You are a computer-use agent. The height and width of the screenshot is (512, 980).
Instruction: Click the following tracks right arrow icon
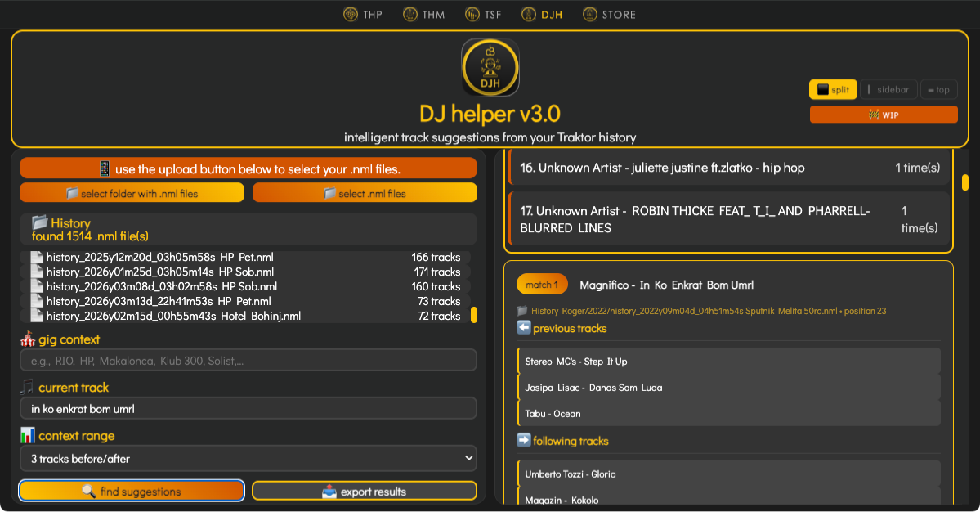click(x=524, y=440)
